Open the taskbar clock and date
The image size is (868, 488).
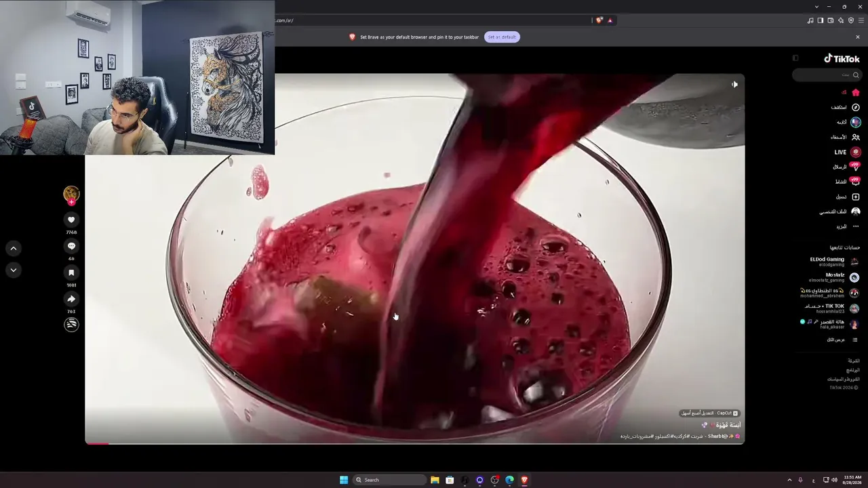[x=852, y=480]
